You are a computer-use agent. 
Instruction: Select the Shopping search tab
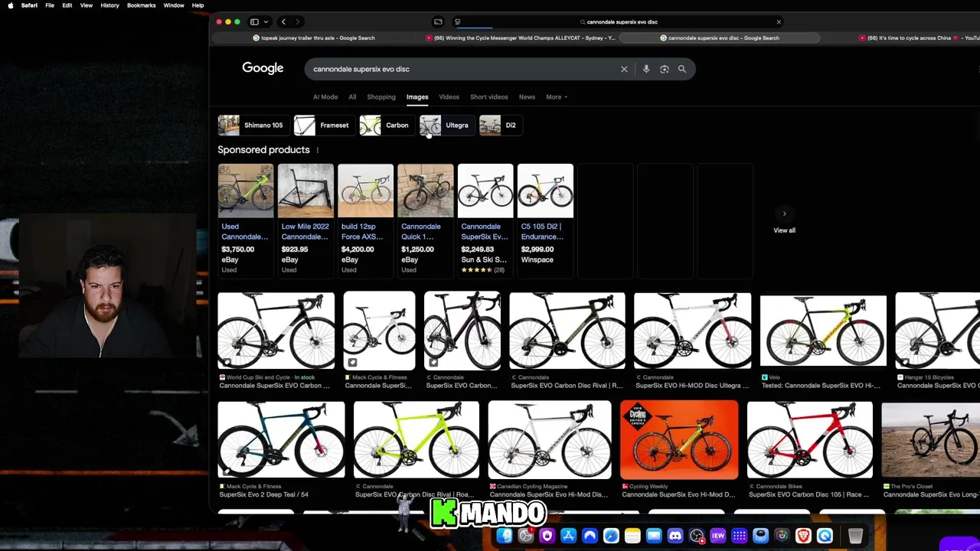click(x=381, y=97)
